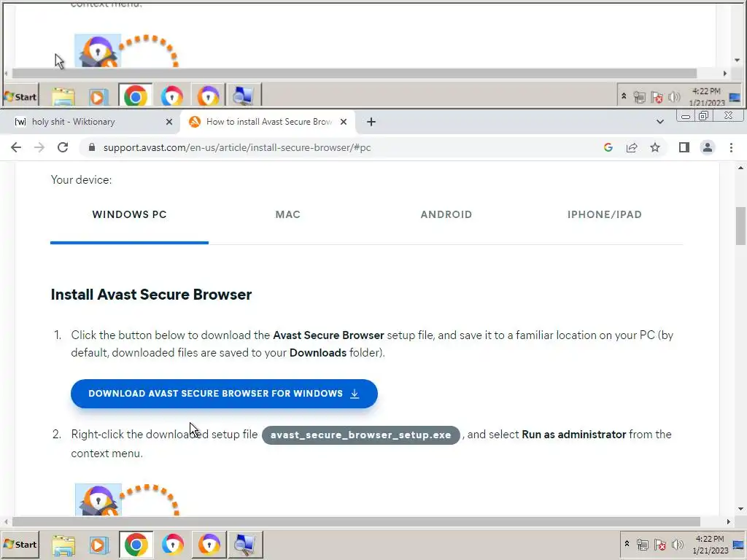Click Show desktop icon in bottom tray
The height and width of the screenshot is (560, 747).
pos(738,544)
